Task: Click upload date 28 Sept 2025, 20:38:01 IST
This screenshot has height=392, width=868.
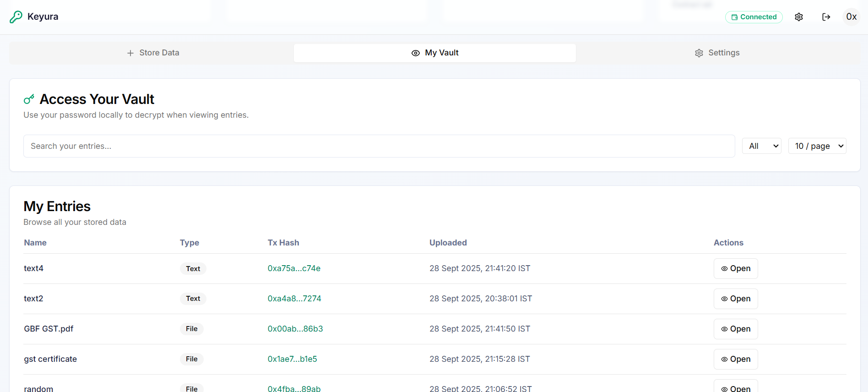Action: click(481, 299)
